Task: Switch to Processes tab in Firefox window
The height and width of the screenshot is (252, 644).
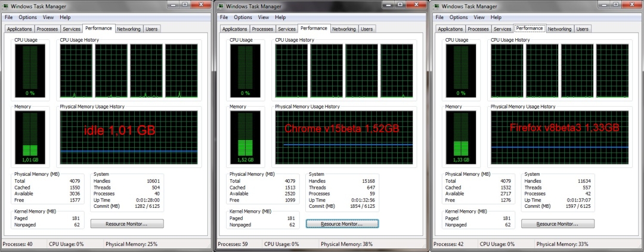Action: pyautogui.click(x=478, y=29)
